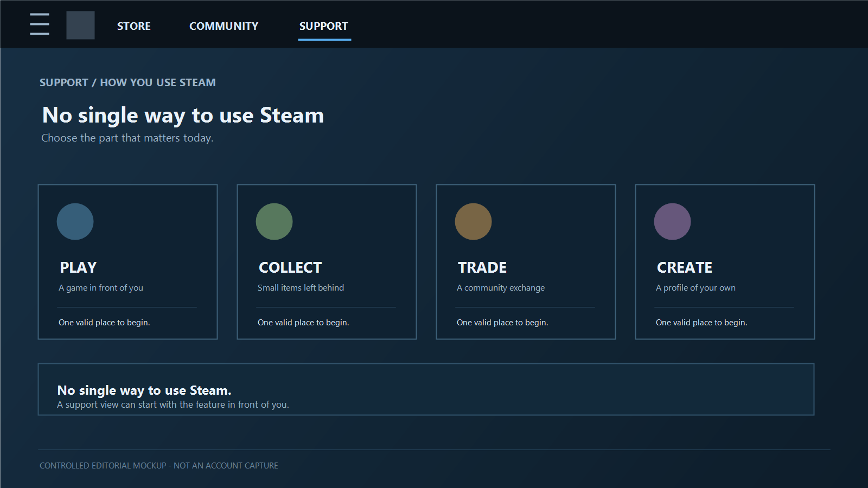Click the main page heading 'No single way to use Steam'
This screenshot has width=868, height=488.
pyautogui.click(x=183, y=115)
